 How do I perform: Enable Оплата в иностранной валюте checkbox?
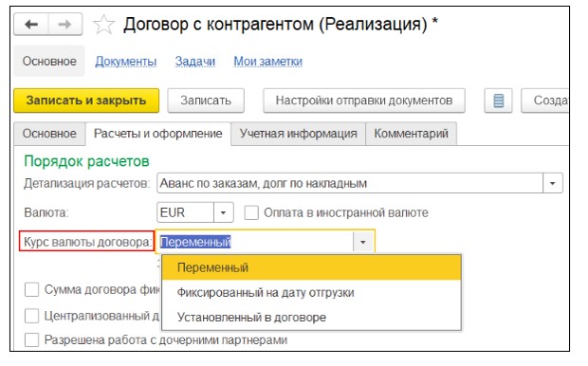pos(251,212)
